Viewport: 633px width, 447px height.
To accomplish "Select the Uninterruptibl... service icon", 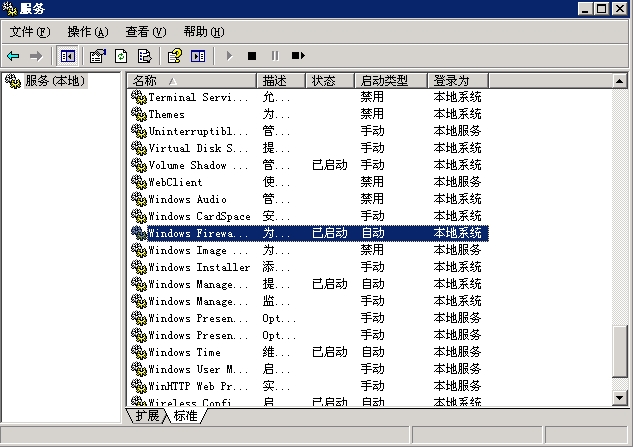I will point(138,131).
